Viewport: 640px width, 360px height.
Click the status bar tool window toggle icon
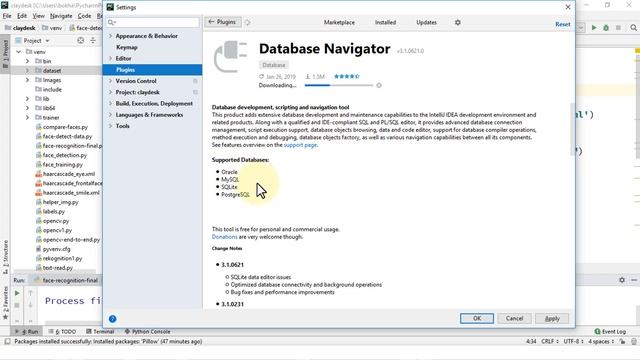(x=7, y=341)
